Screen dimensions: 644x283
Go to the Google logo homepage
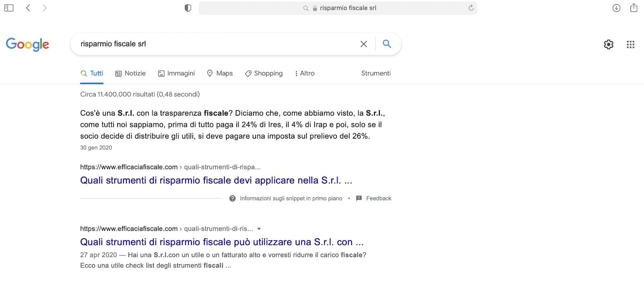27,44
